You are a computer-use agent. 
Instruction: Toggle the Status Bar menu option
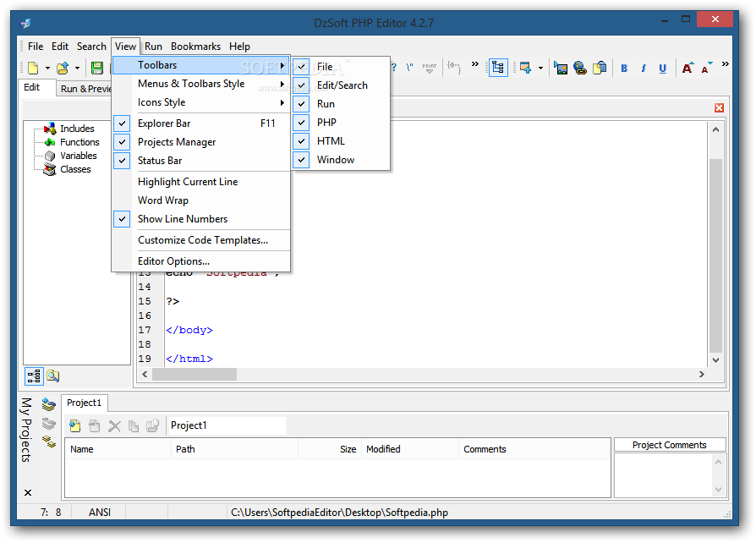201,161
